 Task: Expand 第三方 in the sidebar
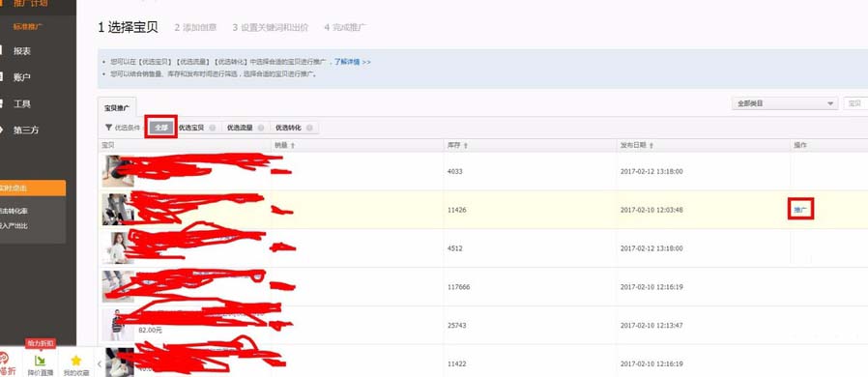26,130
